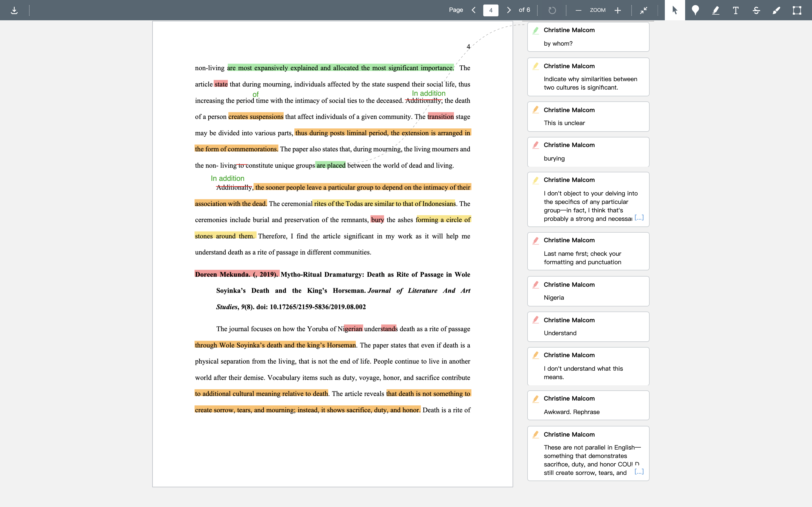Zoom out with the minus button
Viewport: 812px width, 507px height.
tap(578, 10)
